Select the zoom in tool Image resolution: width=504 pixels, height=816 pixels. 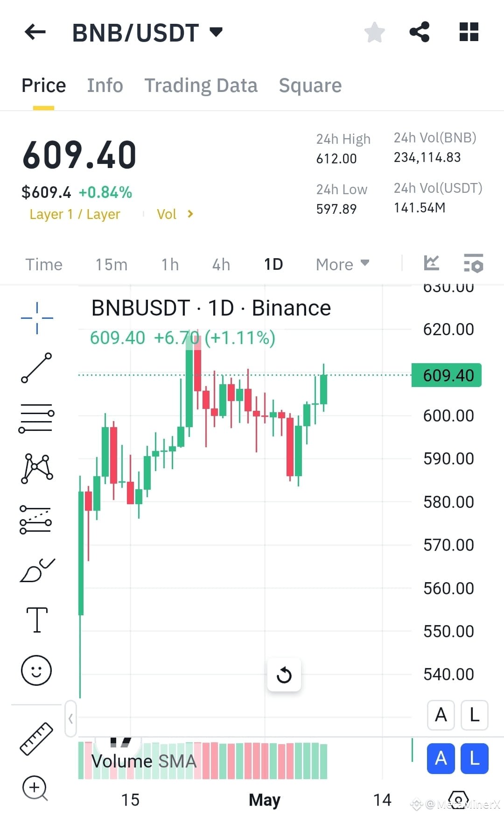tap(35, 788)
